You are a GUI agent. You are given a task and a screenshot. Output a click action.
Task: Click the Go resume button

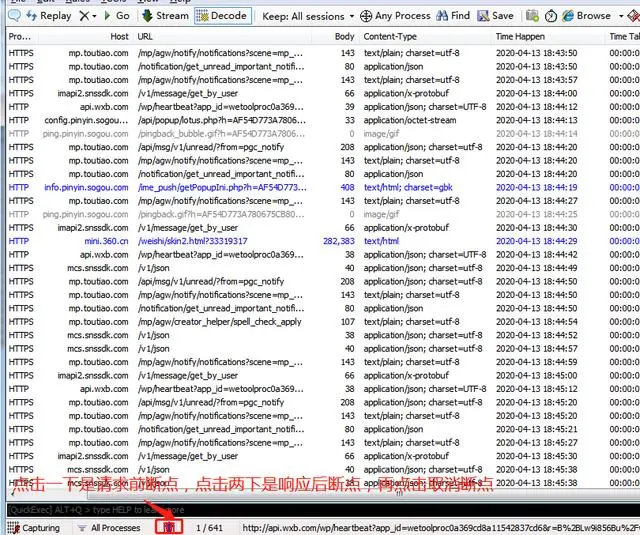[x=117, y=16]
